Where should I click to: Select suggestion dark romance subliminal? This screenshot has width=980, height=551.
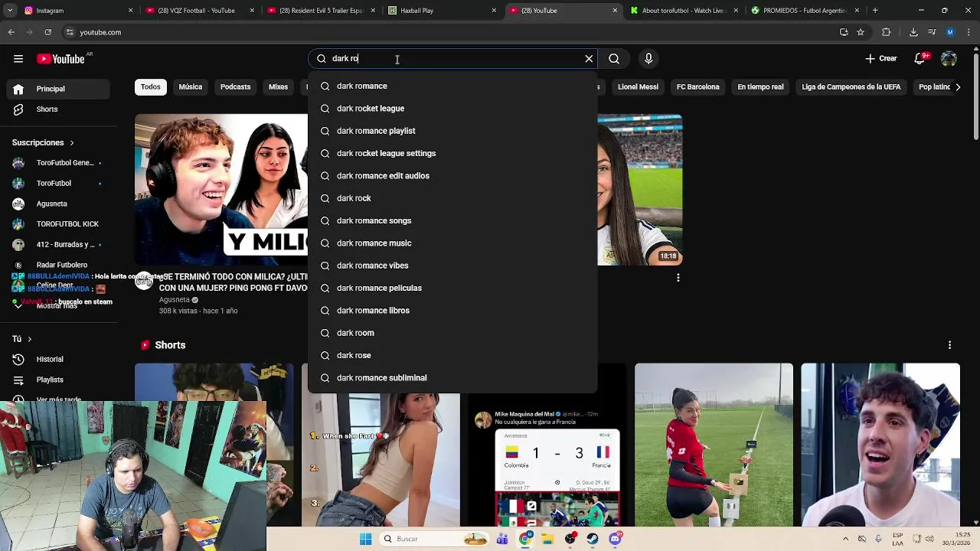pos(452,378)
